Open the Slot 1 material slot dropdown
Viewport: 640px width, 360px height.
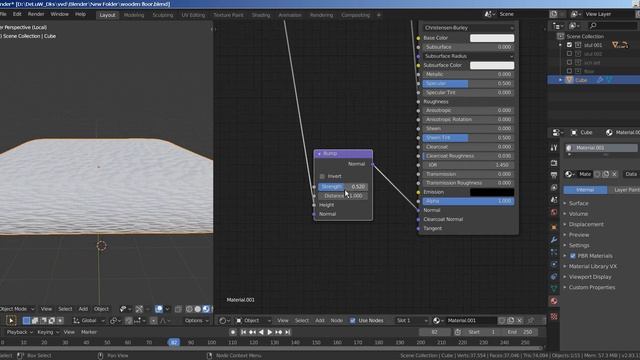click(411, 320)
